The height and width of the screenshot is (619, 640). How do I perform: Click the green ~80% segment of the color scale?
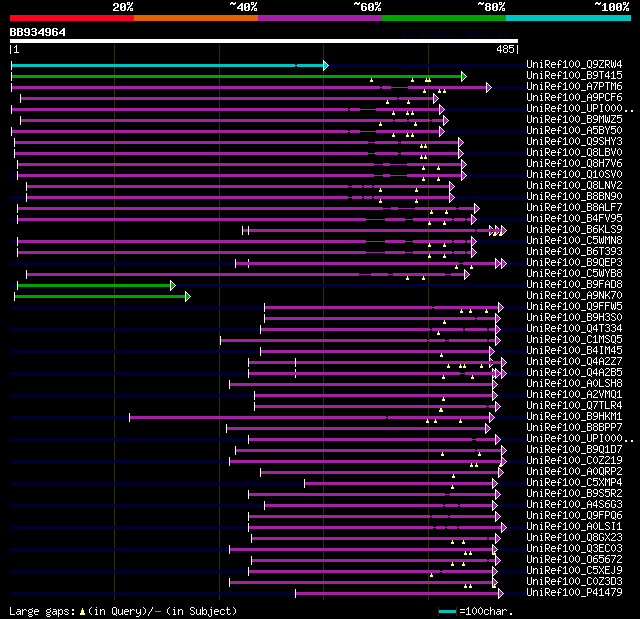(x=444, y=18)
